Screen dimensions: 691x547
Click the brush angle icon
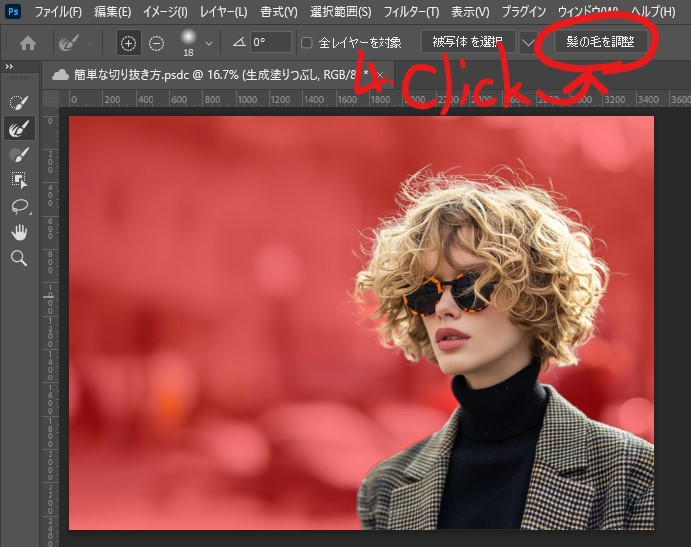point(239,42)
